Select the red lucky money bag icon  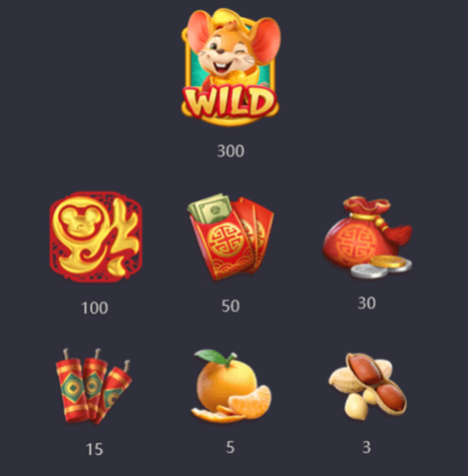pos(367,238)
